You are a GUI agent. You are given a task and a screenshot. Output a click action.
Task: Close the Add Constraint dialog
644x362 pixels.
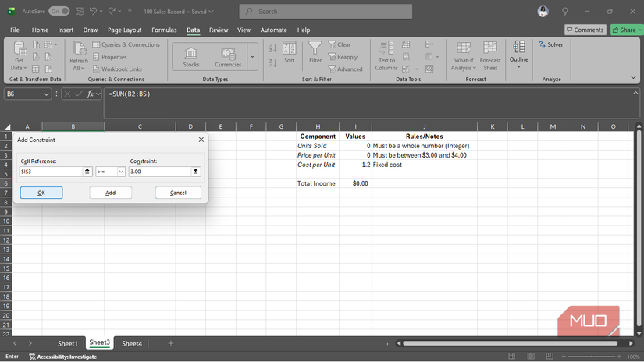pyautogui.click(x=201, y=140)
